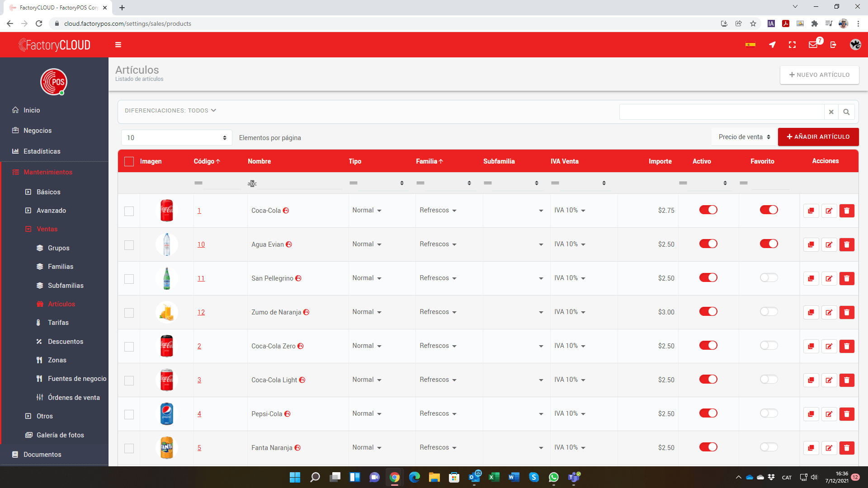868x488 pixels.
Task: Open the user avatar in header
Action: pos(855,44)
